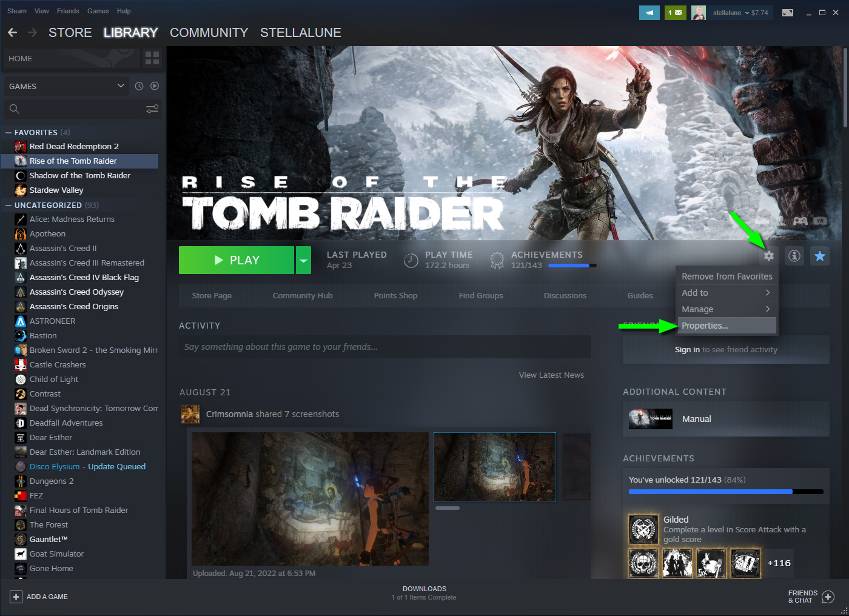The height and width of the screenshot is (616, 849).
Task: Open the inbox envelope notification icon
Action: point(675,13)
